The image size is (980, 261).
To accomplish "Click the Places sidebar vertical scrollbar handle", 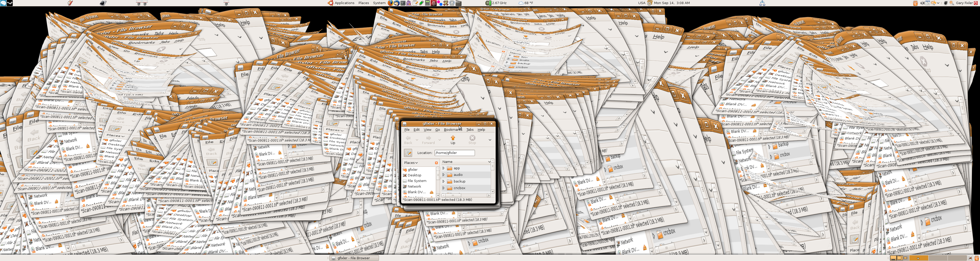I will tap(438, 175).
